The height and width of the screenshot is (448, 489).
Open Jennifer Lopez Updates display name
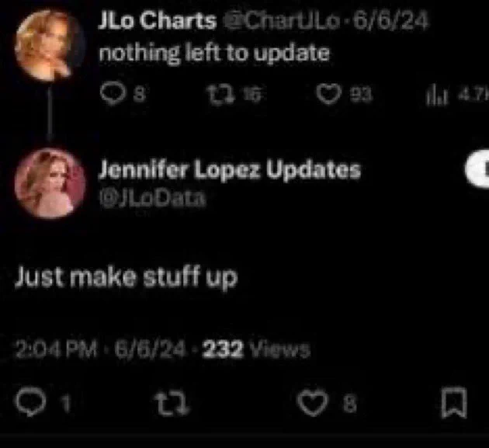(230, 170)
